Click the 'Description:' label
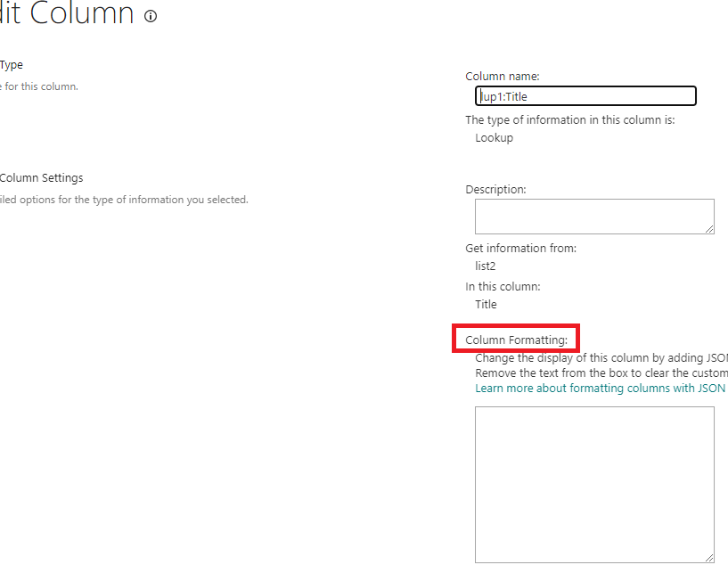 click(495, 190)
